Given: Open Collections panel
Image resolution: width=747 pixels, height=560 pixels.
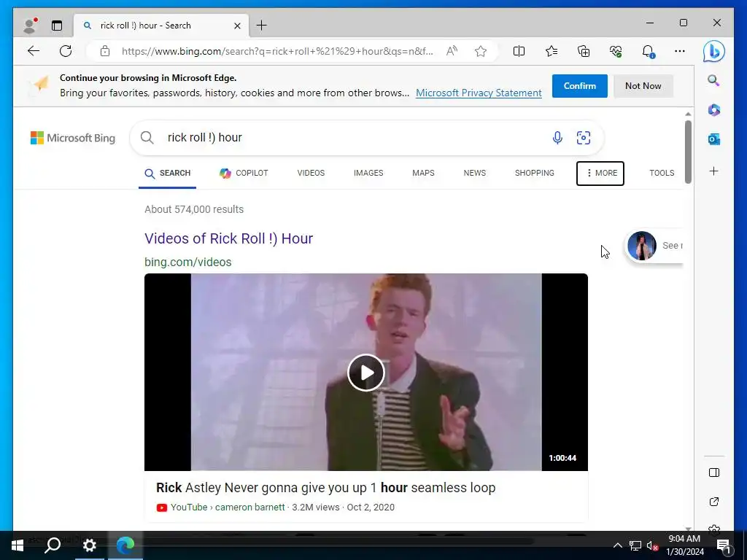Looking at the screenshot, I should tap(584, 51).
